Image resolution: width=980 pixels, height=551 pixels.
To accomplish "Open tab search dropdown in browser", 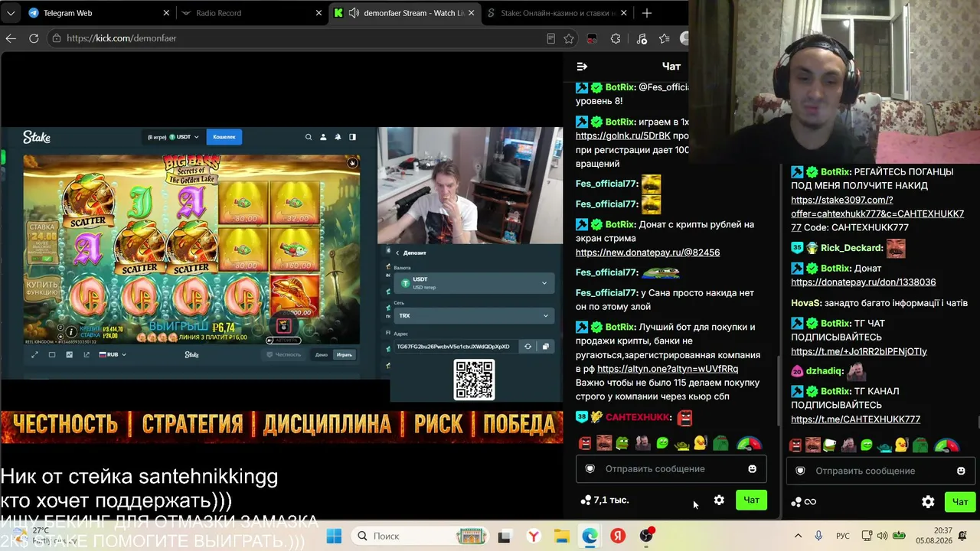I will 11,13.
